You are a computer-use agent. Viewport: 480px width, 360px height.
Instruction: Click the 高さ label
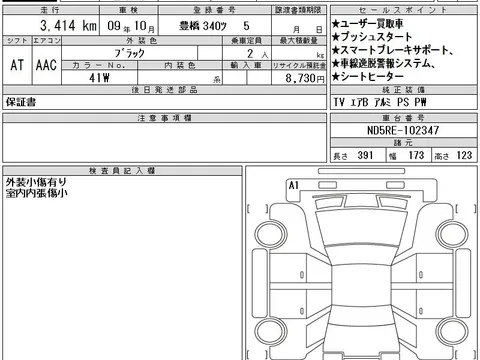point(442,156)
